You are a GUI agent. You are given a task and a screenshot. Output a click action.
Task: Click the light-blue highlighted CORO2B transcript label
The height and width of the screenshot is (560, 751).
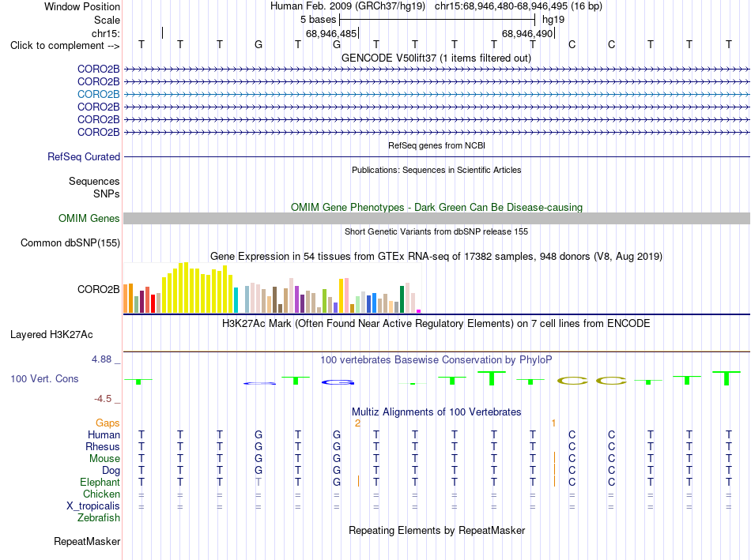(98, 94)
